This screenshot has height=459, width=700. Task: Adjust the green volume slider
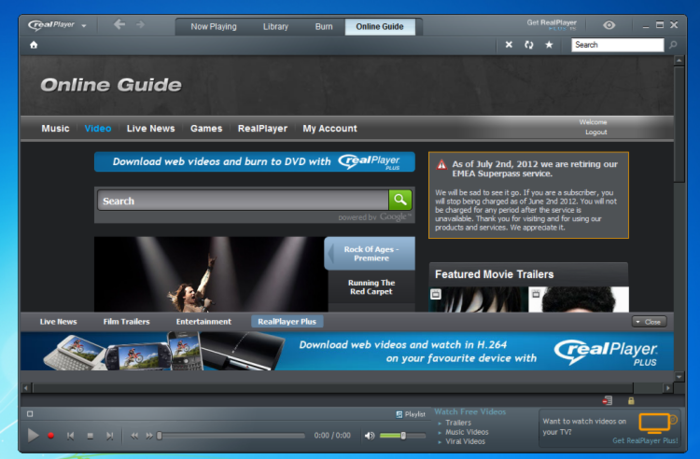pyautogui.click(x=403, y=435)
